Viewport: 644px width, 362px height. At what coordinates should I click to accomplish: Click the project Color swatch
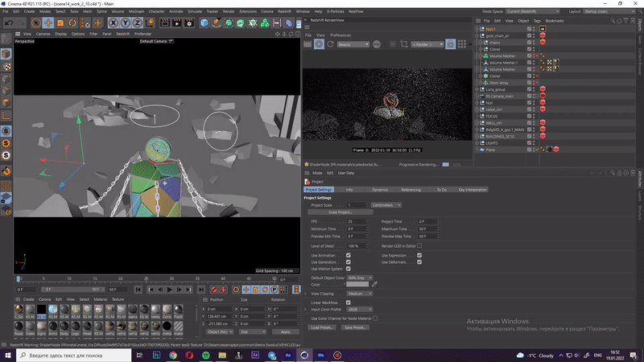(357, 284)
